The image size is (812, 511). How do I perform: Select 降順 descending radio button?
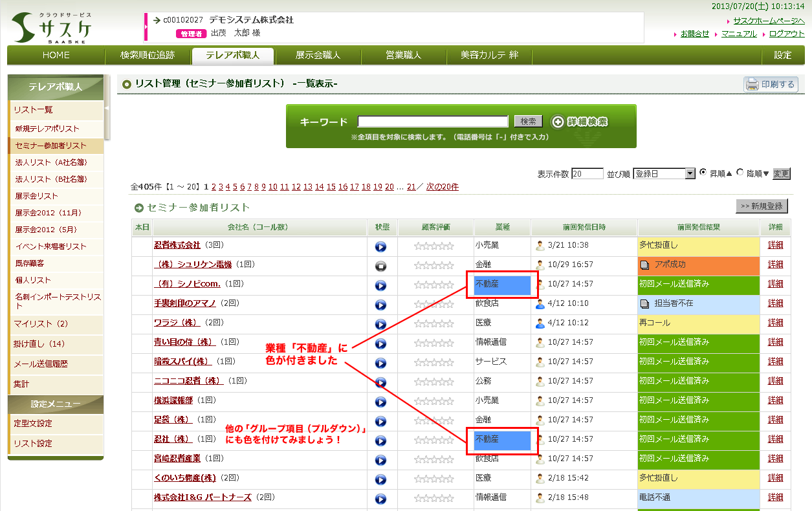point(740,173)
